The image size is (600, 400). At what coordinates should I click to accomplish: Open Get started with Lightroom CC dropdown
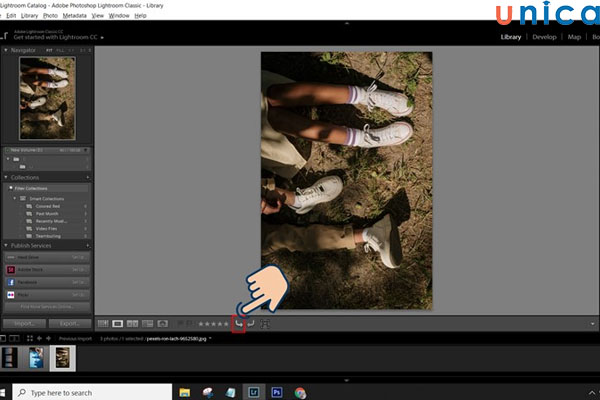(102, 38)
